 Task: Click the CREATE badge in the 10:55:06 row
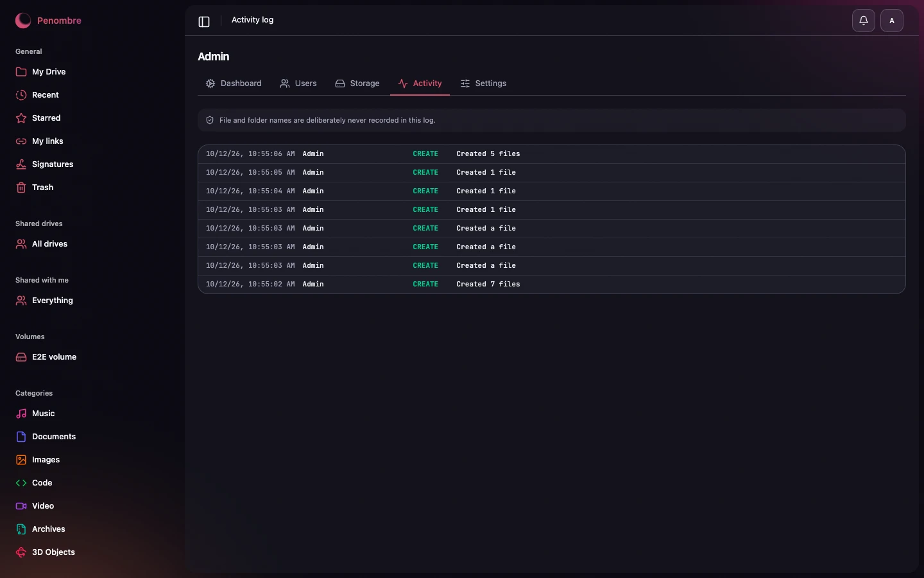[425, 153]
